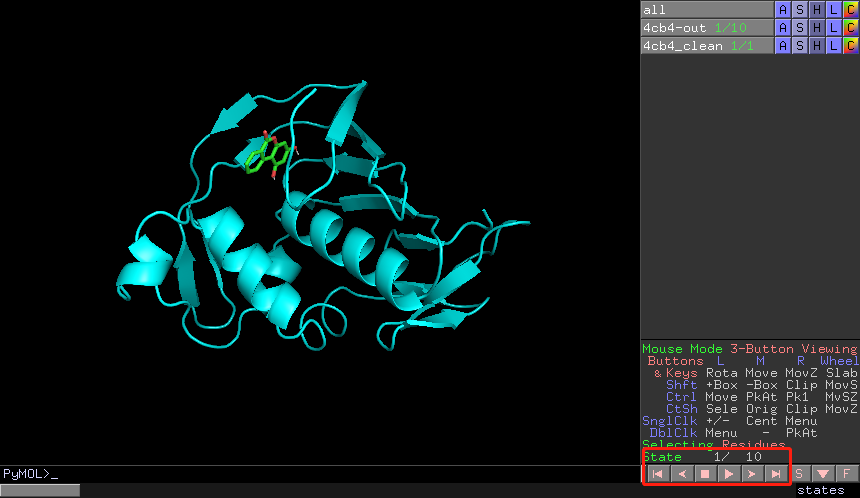860x498 pixels.
Task: Click the PyMOL command input line
Action: [x=320, y=473]
